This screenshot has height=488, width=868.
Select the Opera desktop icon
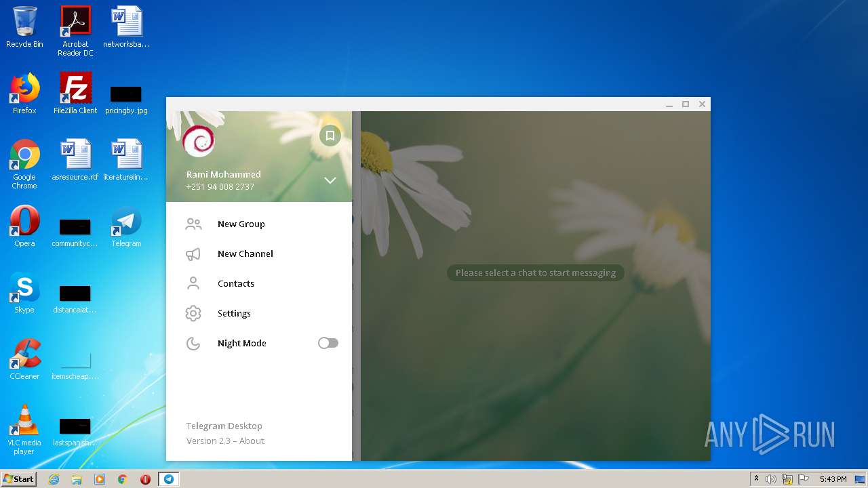click(x=24, y=226)
